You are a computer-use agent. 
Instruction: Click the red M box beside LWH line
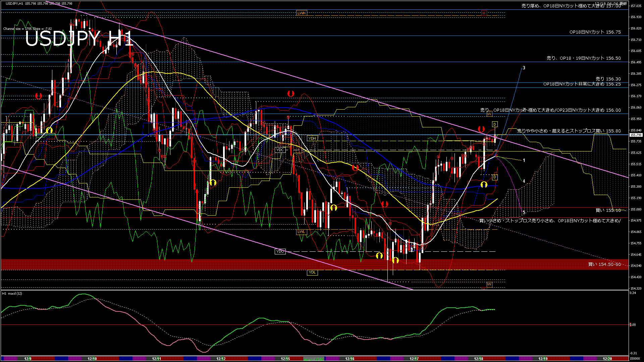pos(484,13)
